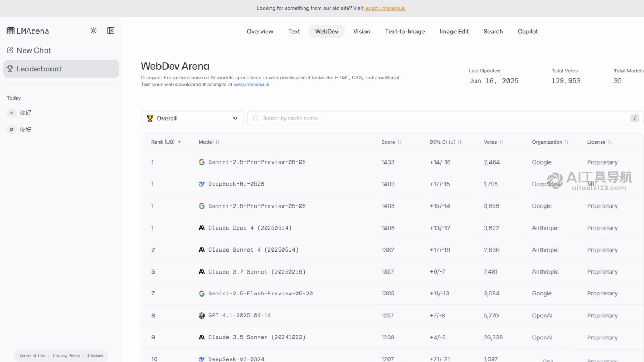
Task: Switch to the Search tab
Action: coord(493,31)
